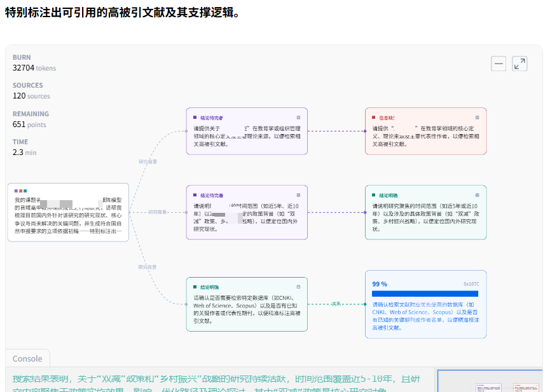Click the blue progress bar under 99%
The height and width of the screenshot is (392, 550).
click(x=425, y=294)
